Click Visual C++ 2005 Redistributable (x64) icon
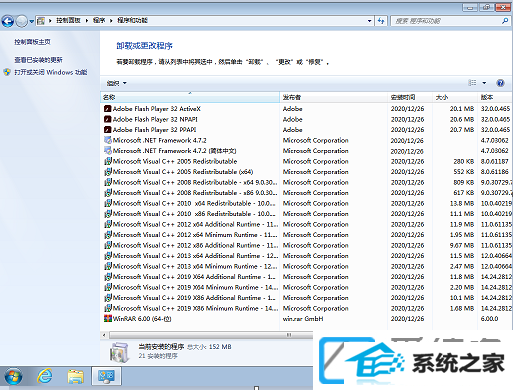513x390 pixels. (x=107, y=172)
